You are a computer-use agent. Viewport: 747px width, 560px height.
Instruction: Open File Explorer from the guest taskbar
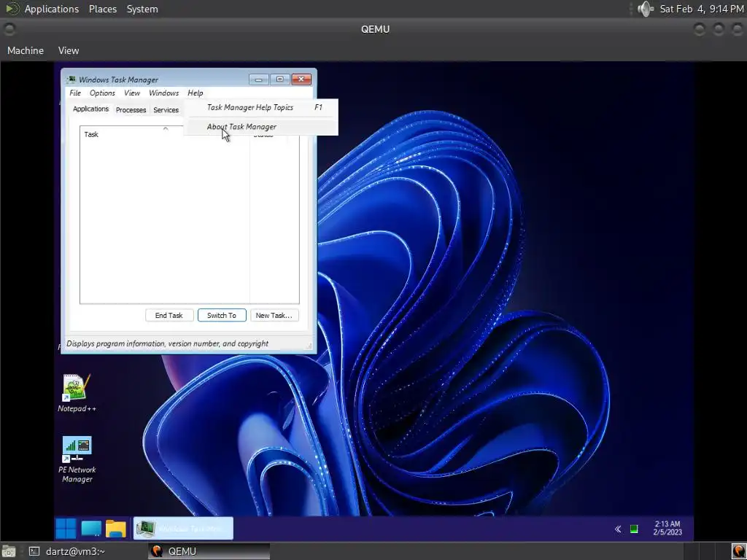[x=116, y=529]
